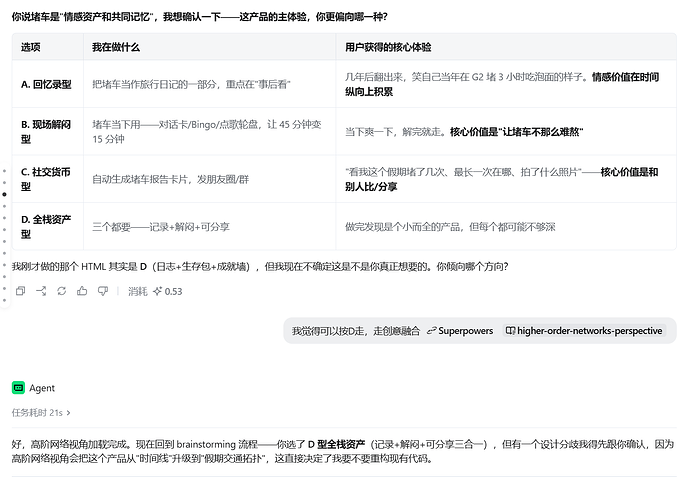Click the cell 把堵车当作旅行日记的一部分
Image resolution: width=690 pixels, height=477 pixels.
[209, 84]
